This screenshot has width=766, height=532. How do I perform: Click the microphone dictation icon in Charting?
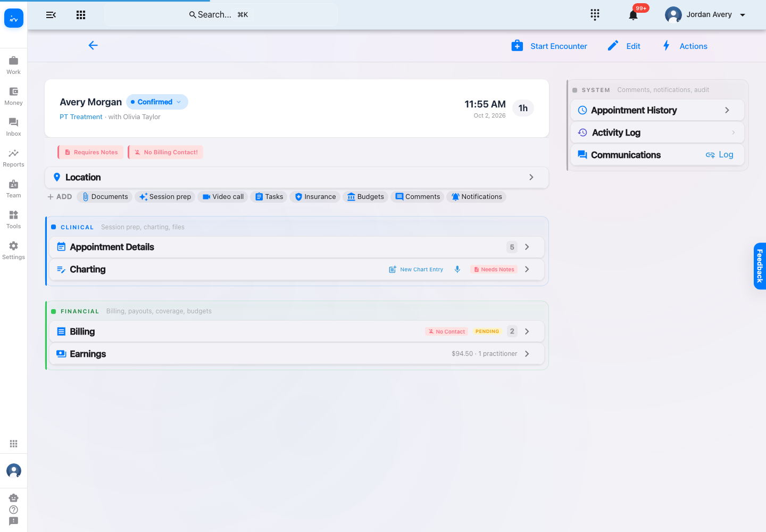click(x=457, y=269)
